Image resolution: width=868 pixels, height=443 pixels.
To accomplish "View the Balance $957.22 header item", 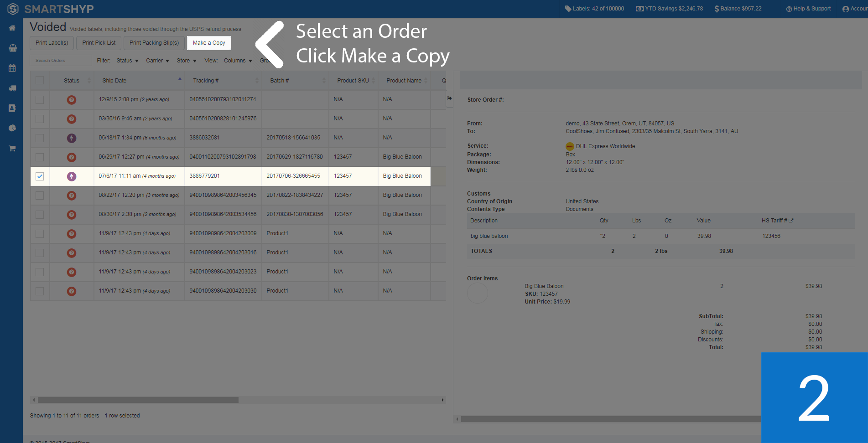I will point(738,9).
